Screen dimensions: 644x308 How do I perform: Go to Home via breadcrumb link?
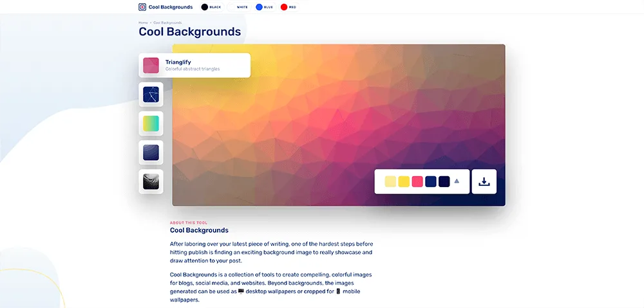[x=142, y=23]
